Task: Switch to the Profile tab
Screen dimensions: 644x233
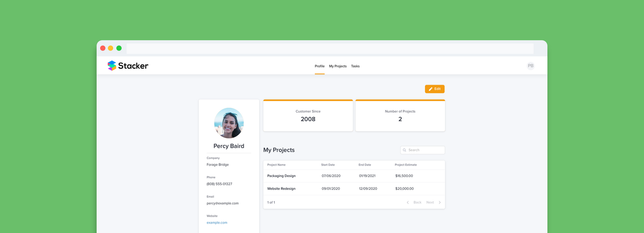Action: (319, 66)
